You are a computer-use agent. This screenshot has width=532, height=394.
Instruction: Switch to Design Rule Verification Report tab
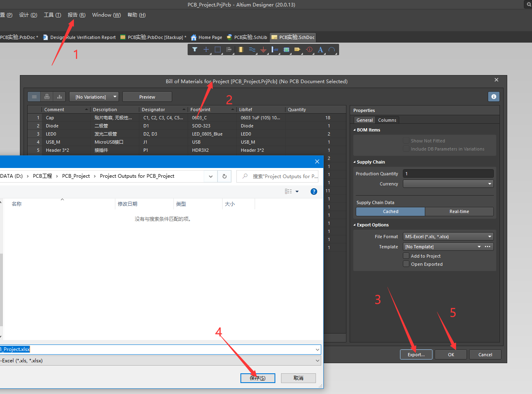(x=79, y=37)
